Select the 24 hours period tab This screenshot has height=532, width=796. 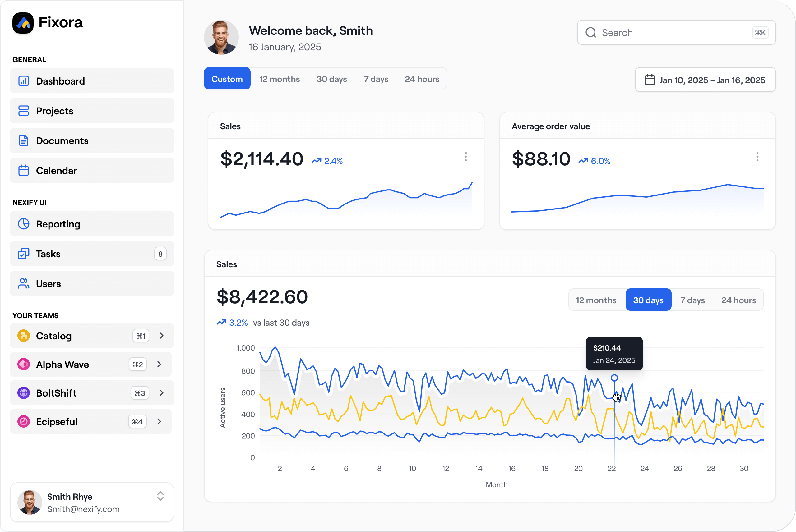pos(422,79)
